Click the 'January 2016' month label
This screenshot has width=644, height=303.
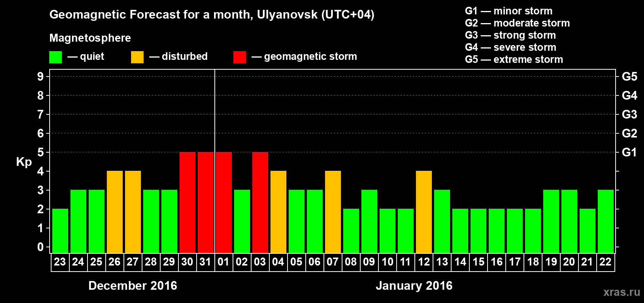pos(414,286)
